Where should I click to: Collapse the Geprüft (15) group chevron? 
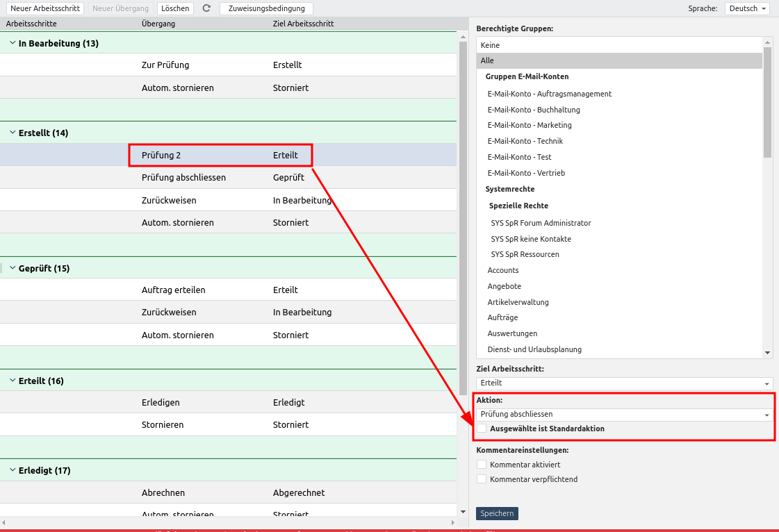click(x=13, y=268)
